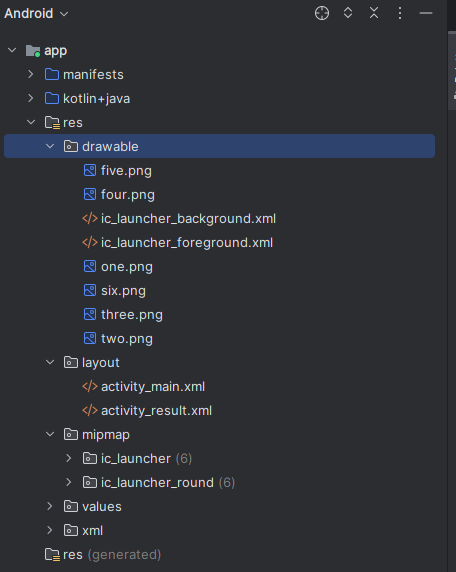Screen dimensions: 456x572
Task: Expand the manifests folder
Action: point(31,74)
